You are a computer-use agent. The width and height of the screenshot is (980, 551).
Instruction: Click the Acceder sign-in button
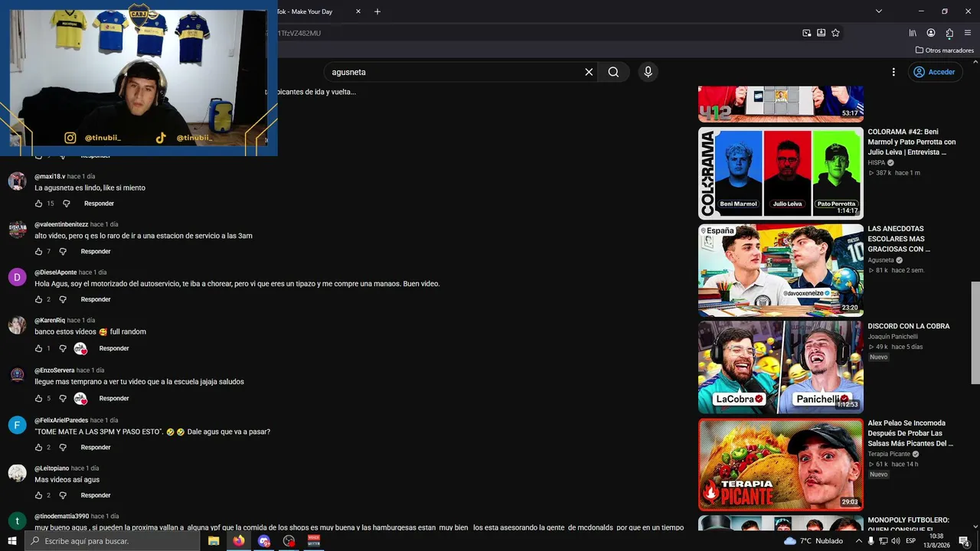(935, 72)
